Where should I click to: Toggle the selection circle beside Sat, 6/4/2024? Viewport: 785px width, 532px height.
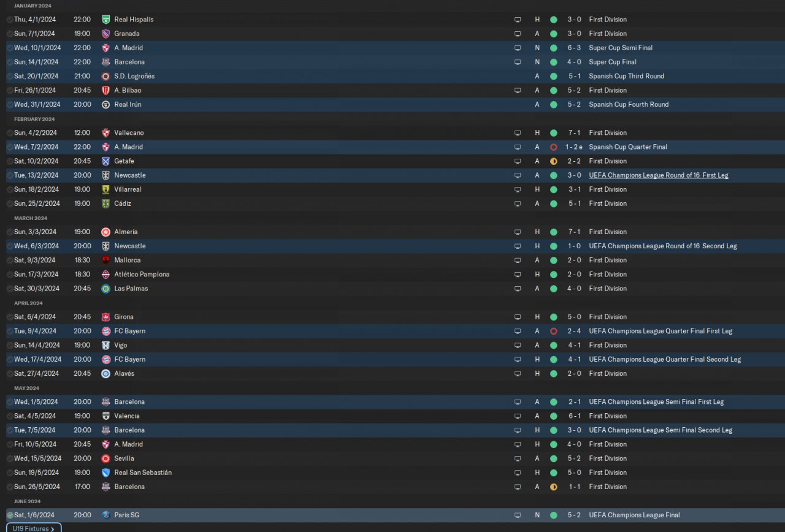click(x=10, y=317)
